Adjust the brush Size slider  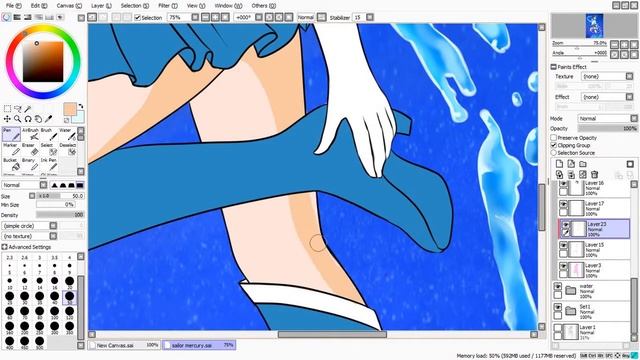click(60, 196)
